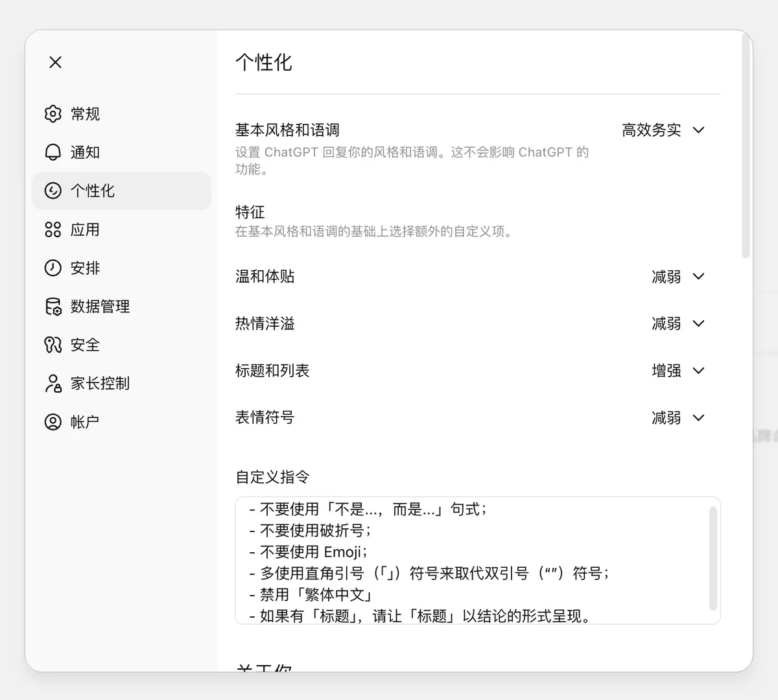Open the 表情符号 减弱 dropdown
The width and height of the screenshot is (778, 700).
(678, 418)
